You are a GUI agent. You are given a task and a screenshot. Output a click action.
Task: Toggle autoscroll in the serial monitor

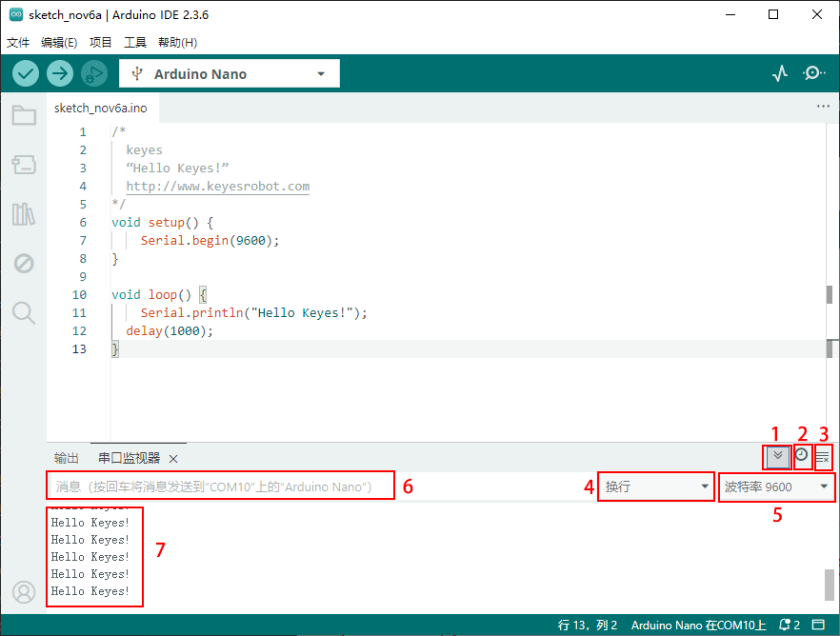[x=778, y=457]
